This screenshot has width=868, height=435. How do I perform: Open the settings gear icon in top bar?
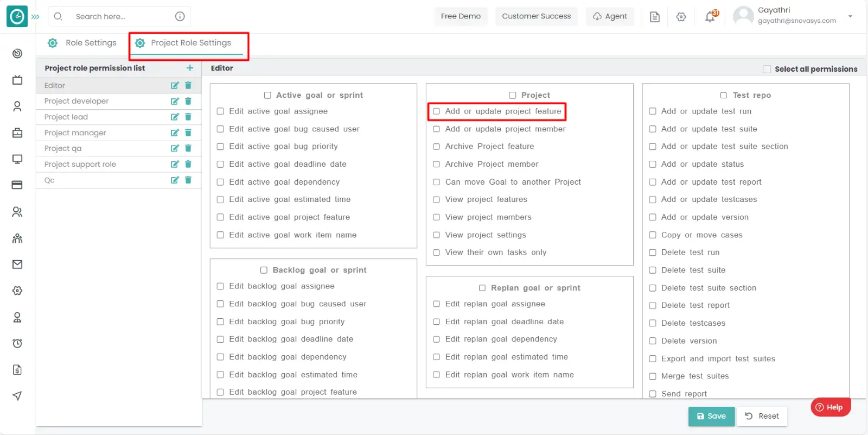tap(681, 17)
